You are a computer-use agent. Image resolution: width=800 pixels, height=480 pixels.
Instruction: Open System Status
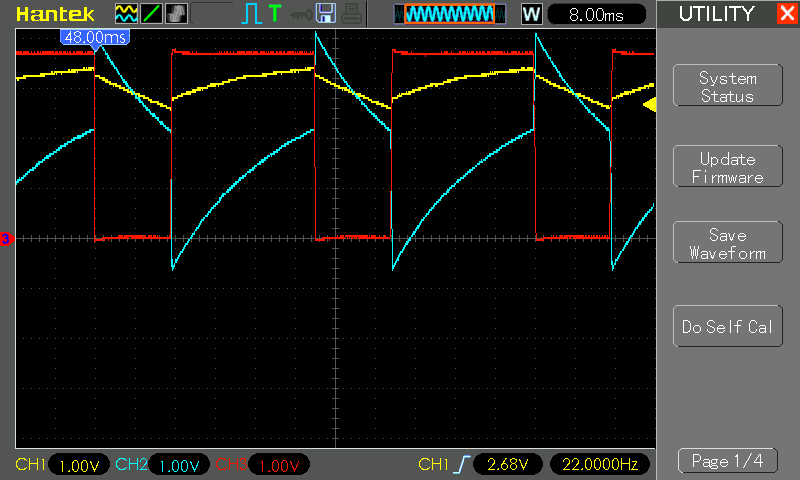728,86
